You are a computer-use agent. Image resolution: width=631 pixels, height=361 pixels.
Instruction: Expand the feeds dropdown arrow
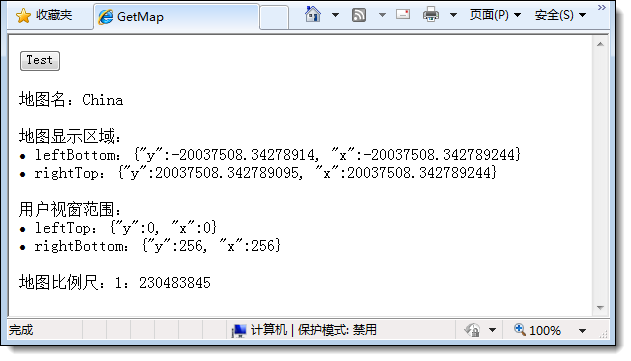click(x=382, y=15)
